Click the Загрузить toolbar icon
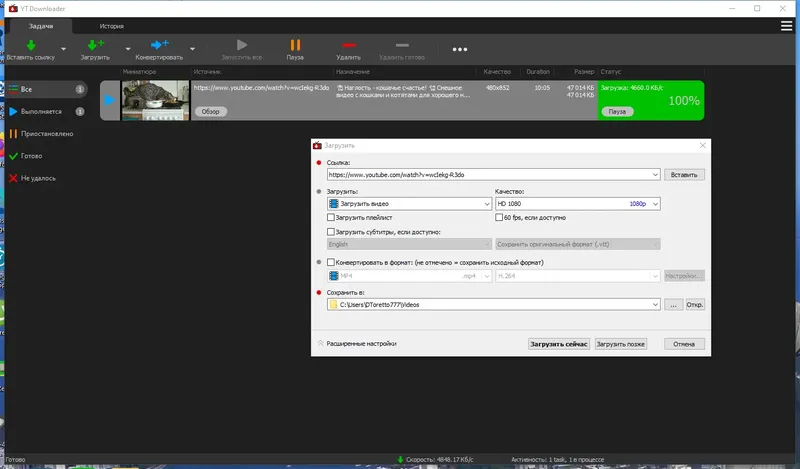Image resolution: width=800 pixels, height=469 pixels. pyautogui.click(x=95, y=45)
